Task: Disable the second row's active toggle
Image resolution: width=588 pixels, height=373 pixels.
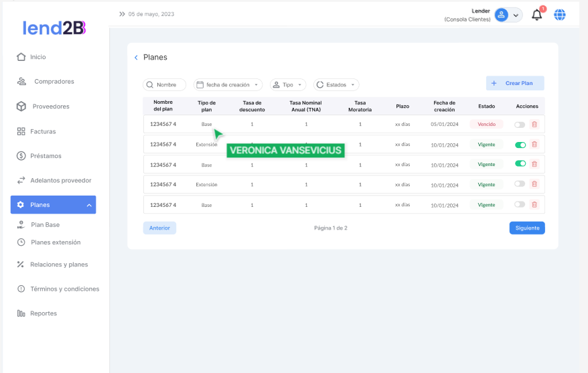Action: pyautogui.click(x=520, y=144)
